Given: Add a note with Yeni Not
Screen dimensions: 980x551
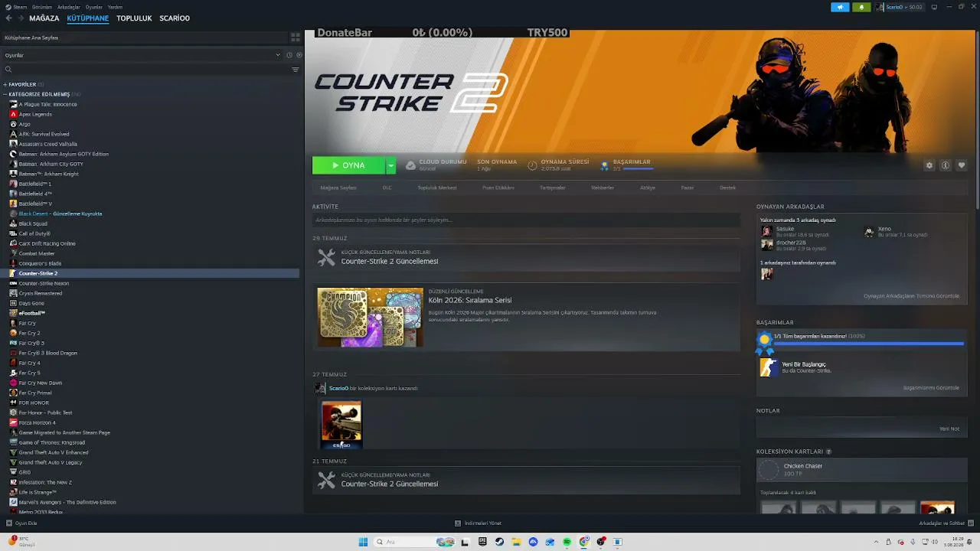Looking at the screenshot, I should [x=949, y=429].
